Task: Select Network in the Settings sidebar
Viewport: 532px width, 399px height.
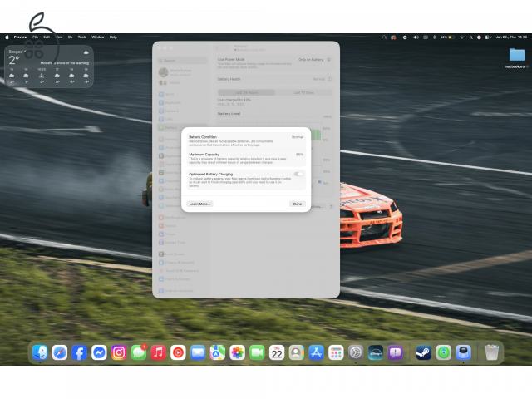Action: (x=183, y=111)
